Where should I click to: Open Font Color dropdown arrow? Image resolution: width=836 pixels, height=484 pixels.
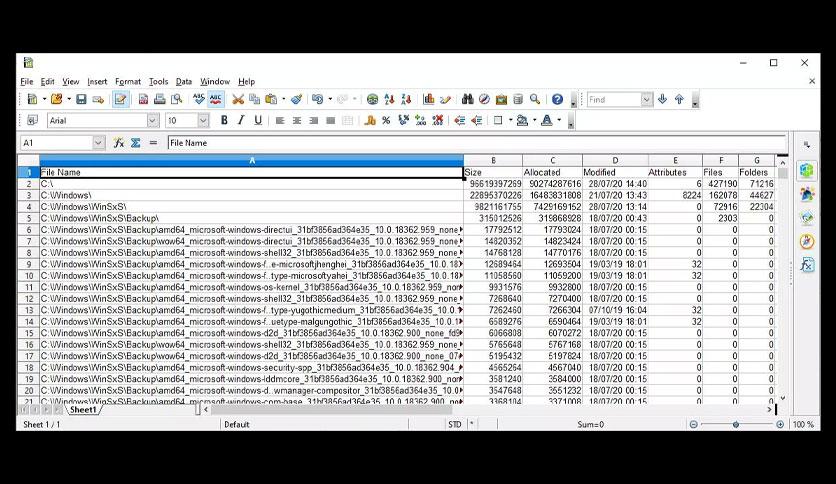click(559, 120)
